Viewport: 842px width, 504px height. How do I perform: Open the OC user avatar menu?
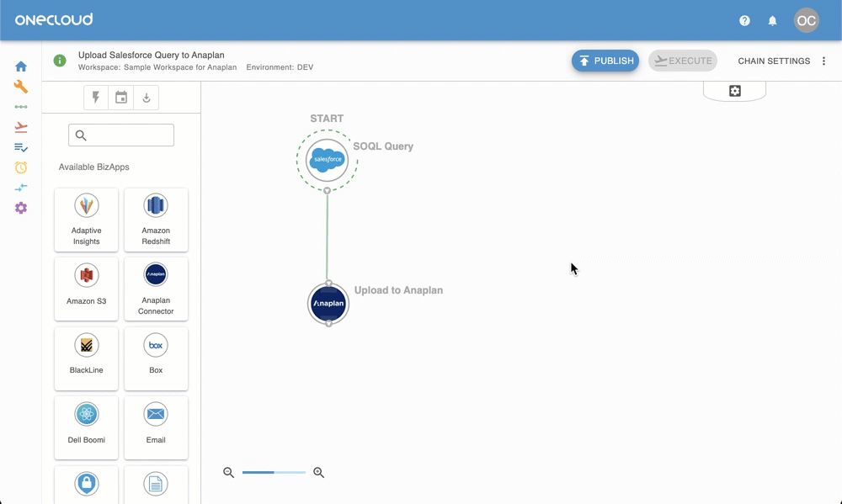pos(806,20)
